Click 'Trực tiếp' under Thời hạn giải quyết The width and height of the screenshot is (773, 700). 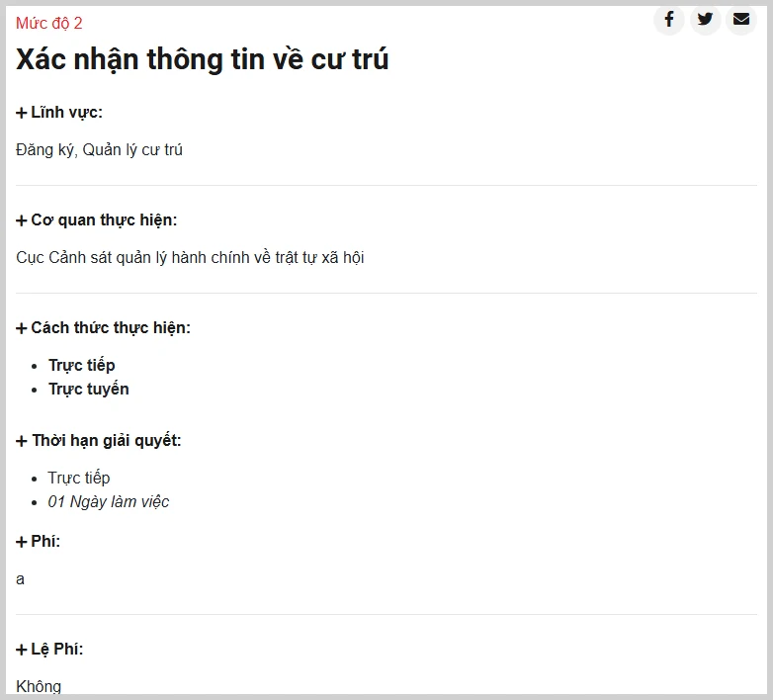click(x=79, y=478)
